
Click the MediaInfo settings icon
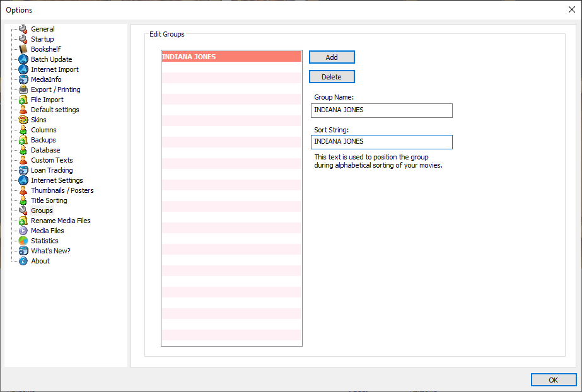23,79
